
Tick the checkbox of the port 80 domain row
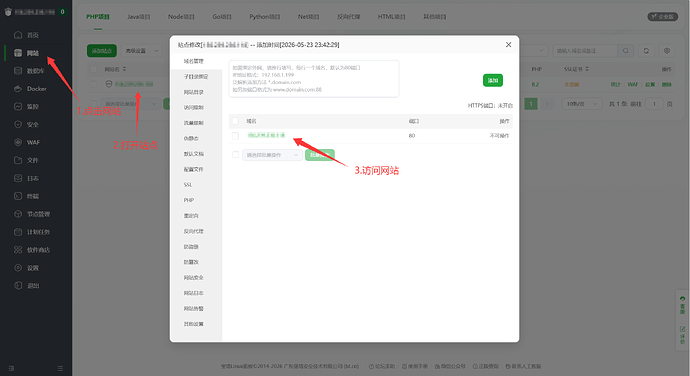(235, 136)
